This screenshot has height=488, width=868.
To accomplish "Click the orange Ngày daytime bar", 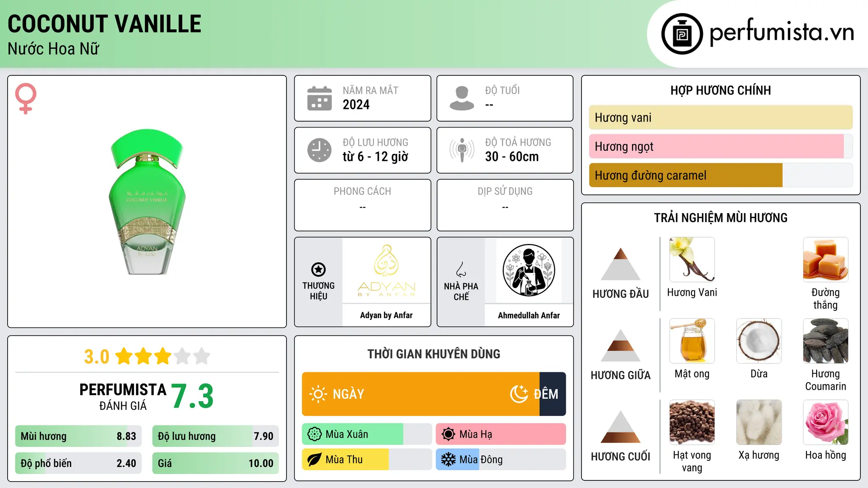I will click(421, 394).
